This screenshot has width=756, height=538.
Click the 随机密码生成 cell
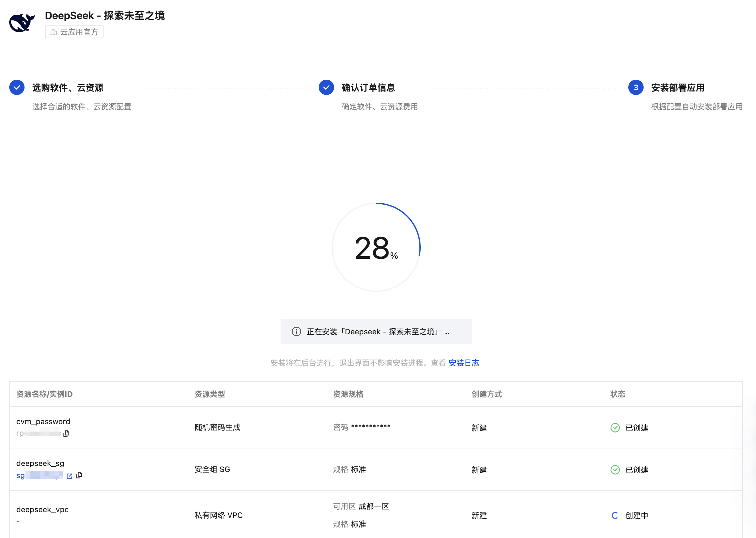(218, 427)
